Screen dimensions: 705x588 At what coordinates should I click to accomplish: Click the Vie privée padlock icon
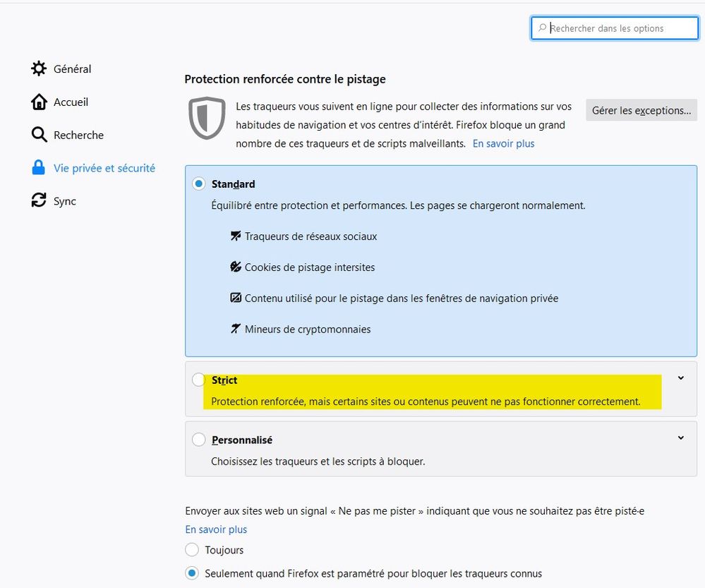click(x=39, y=168)
